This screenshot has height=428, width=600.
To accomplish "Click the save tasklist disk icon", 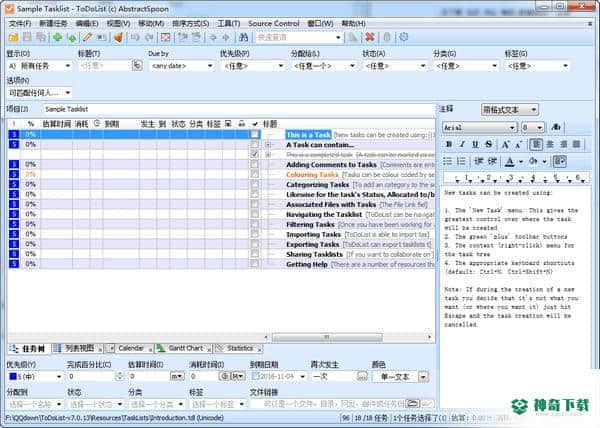I will [27, 37].
